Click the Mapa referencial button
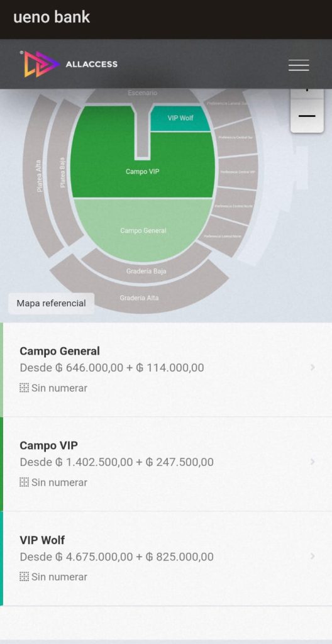332x644 pixels. tap(52, 304)
